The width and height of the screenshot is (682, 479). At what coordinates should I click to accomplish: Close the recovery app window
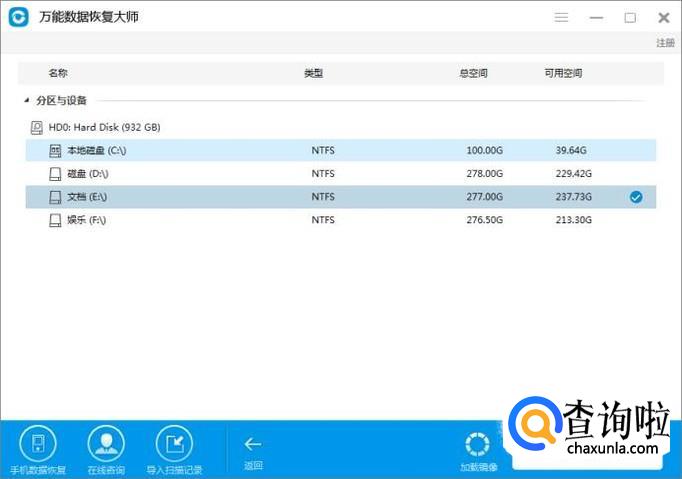click(x=664, y=17)
